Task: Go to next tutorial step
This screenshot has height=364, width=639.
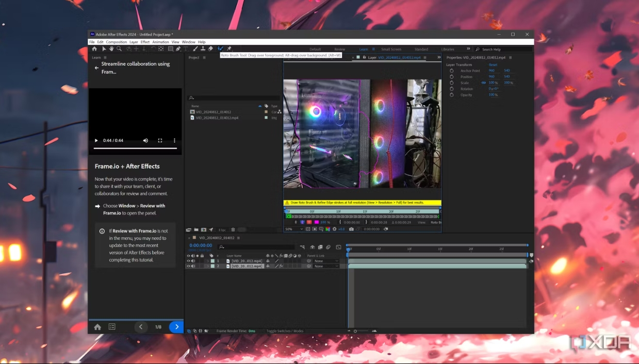Action: [177, 327]
